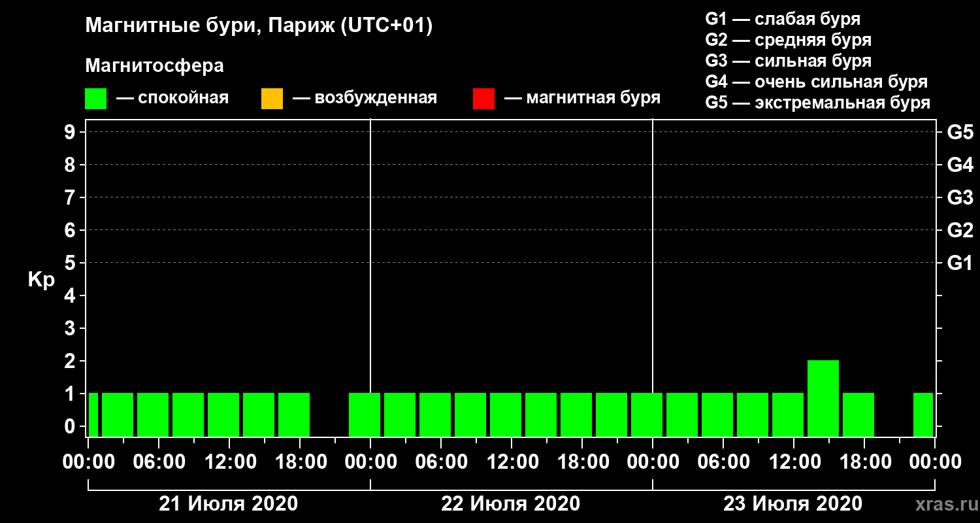Click 'G1 — слабая буря' legend line
This screenshot has height=523, width=980.
tap(783, 19)
